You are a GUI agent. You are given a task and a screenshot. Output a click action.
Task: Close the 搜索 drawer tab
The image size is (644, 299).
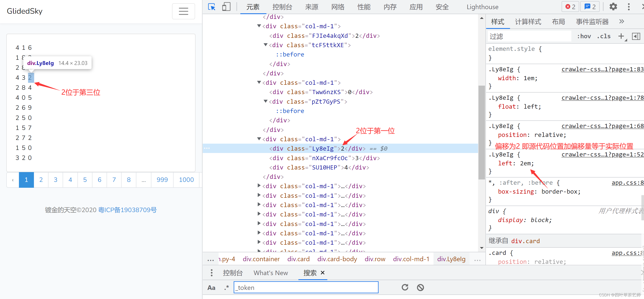pyautogui.click(x=323, y=272)
